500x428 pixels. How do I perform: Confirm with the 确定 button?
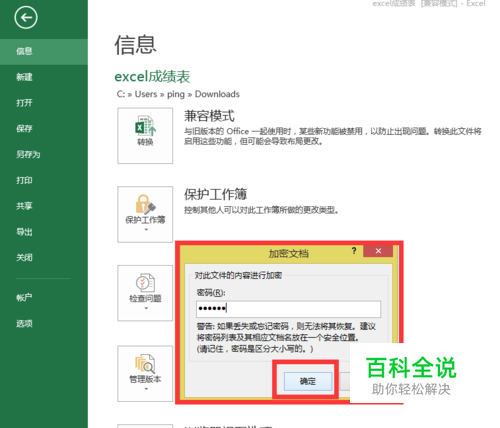pyautogui.click(x=308, y=381)
